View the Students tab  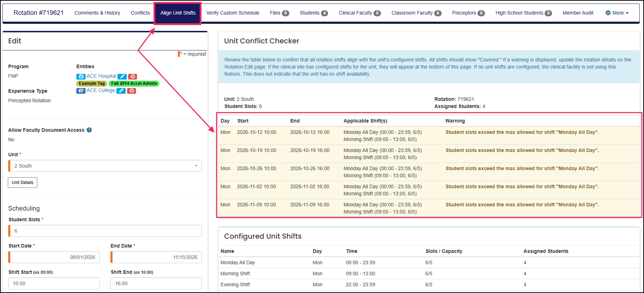point(314,13)
